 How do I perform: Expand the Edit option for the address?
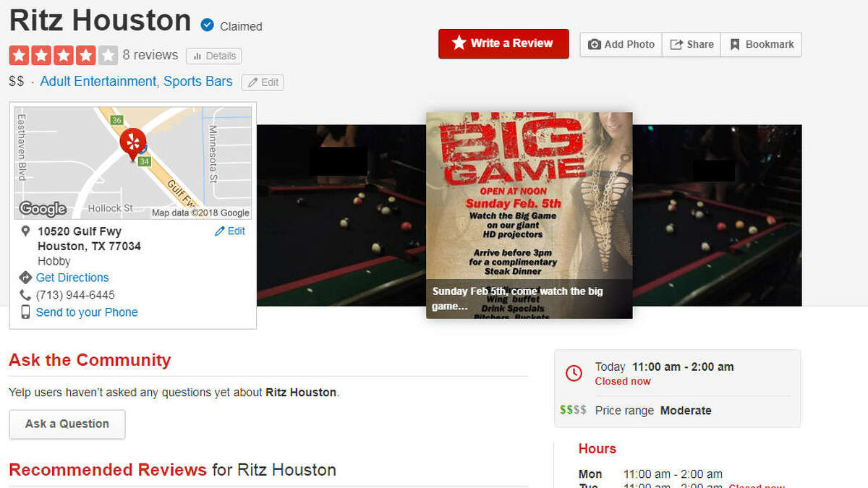coord(229,231)
